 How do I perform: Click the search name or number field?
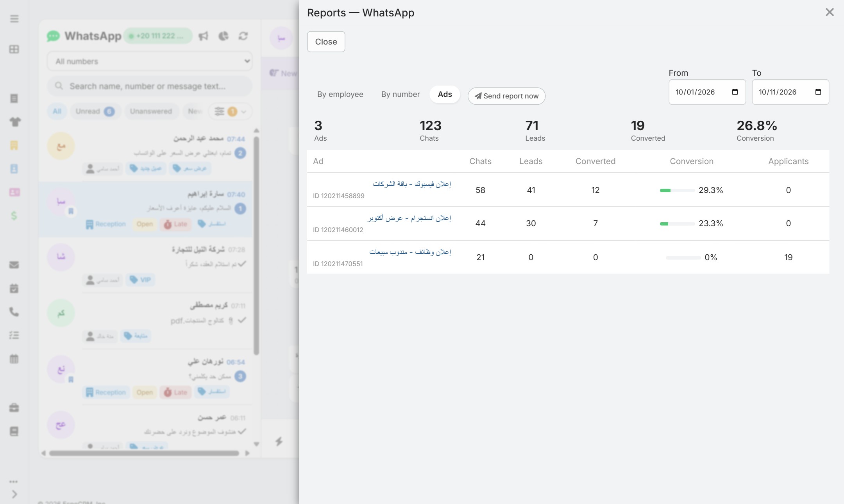[x=150, y=86]
